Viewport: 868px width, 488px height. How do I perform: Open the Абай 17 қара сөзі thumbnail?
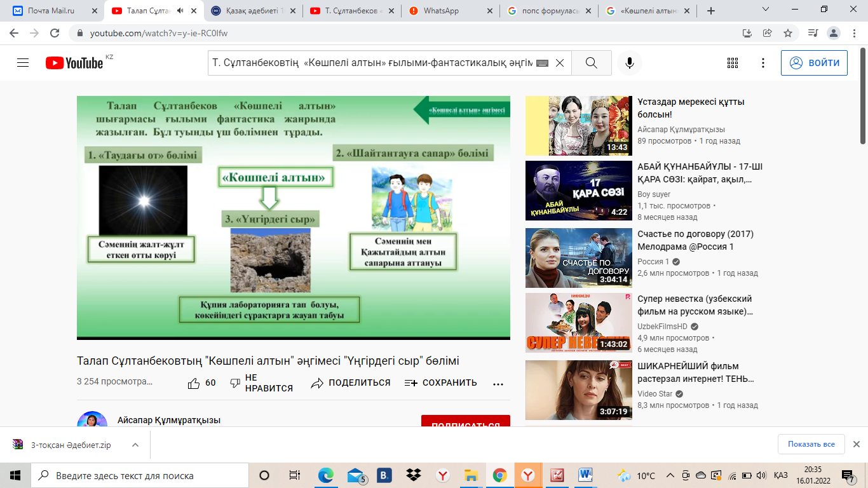pyautogui.click(x=579, y=191)
